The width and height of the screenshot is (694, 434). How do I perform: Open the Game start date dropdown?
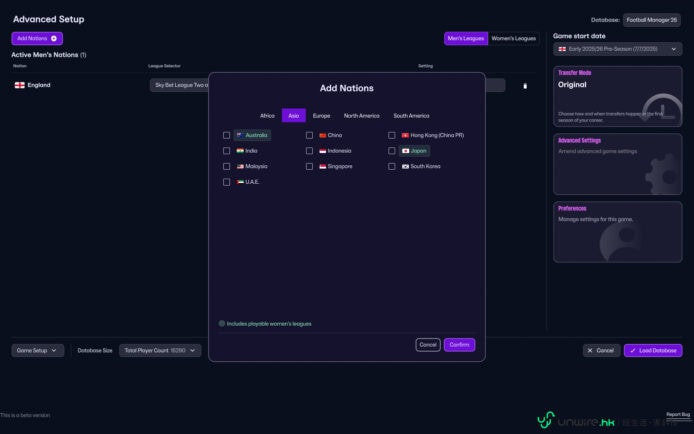(x=617, y=49)
